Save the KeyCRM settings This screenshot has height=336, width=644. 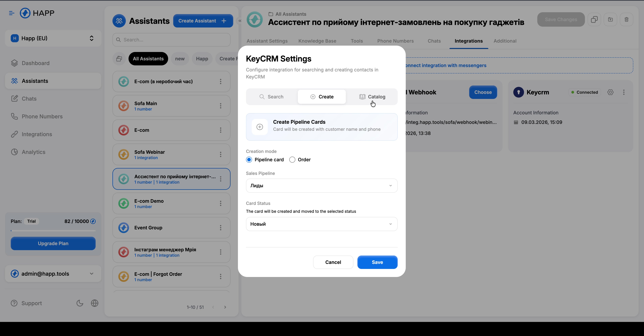point(377,262)
